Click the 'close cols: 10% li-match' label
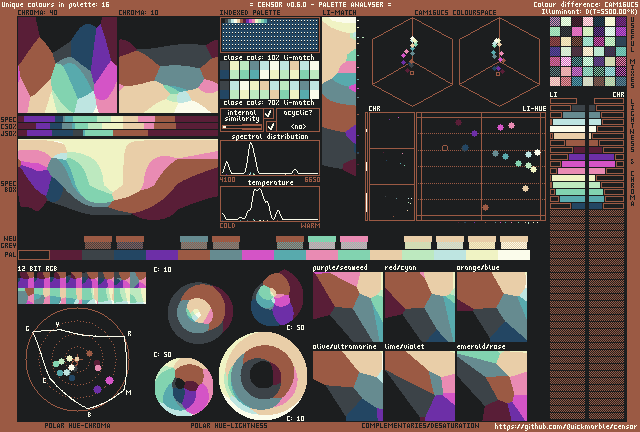 [269, 57]
